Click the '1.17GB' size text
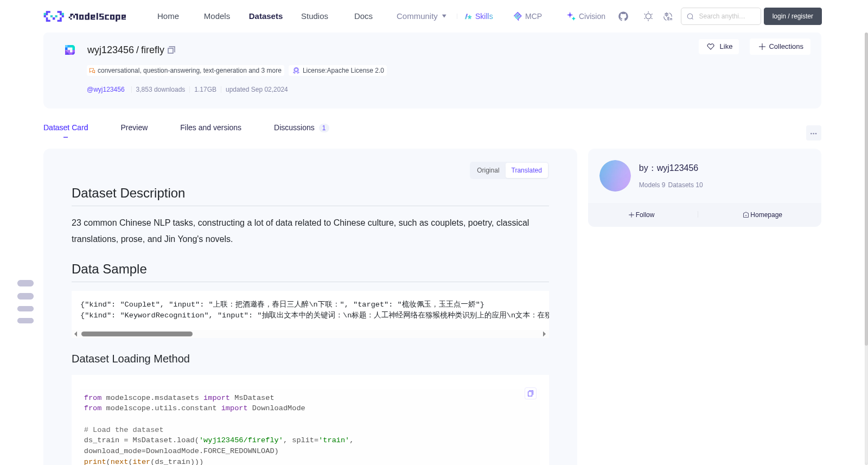Screen dimensions: 868x465 coord(205,90)
